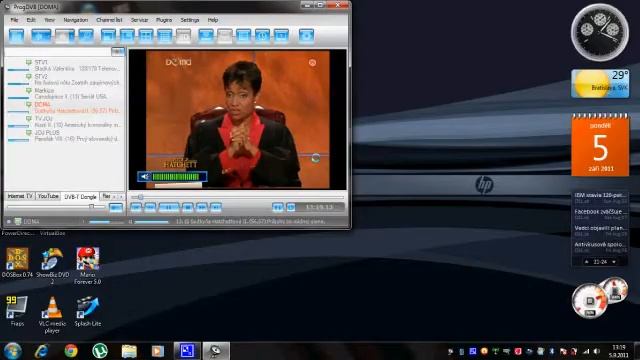Screen dimensions: 640x360
Task: Stop playback with the stop button
Action: tap(187, 208)
